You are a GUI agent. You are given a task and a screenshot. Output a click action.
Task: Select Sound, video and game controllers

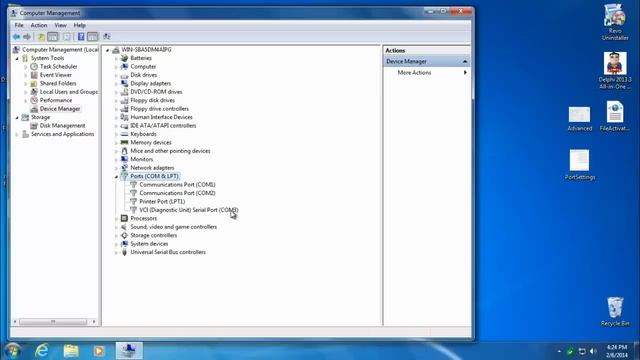pyautogui.click(x=173, y=227)
